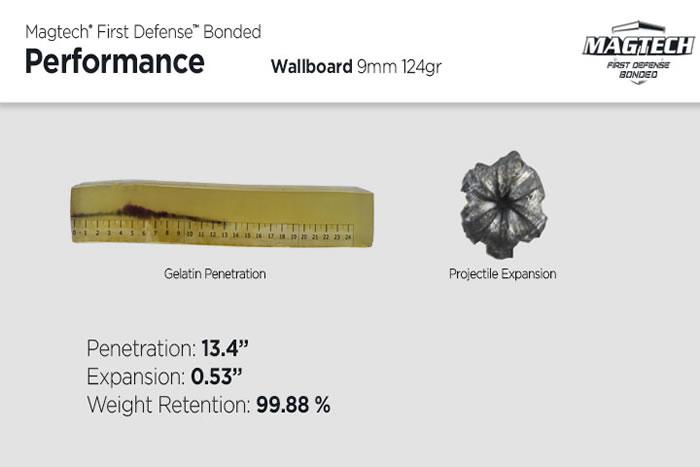Click the Weight Retention 99.88 % value
Viewport: 700px width, 467px height.
(x=293, y=405)
